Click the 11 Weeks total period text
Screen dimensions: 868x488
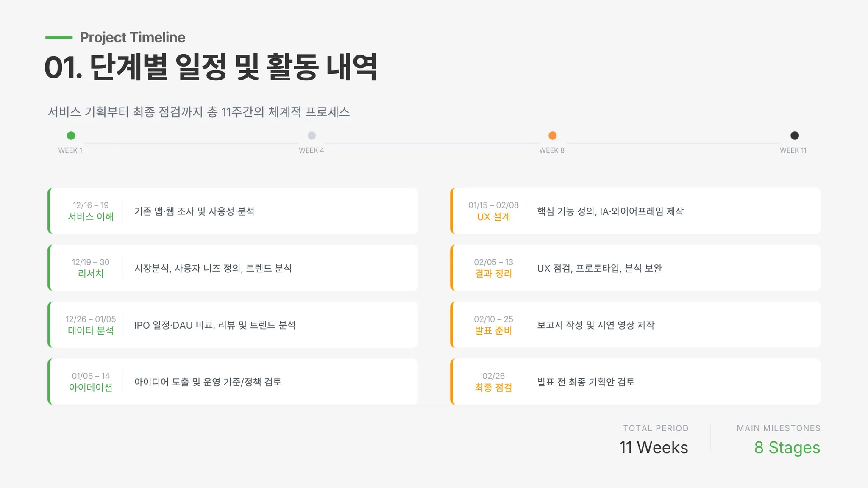[x=654, y=448]
